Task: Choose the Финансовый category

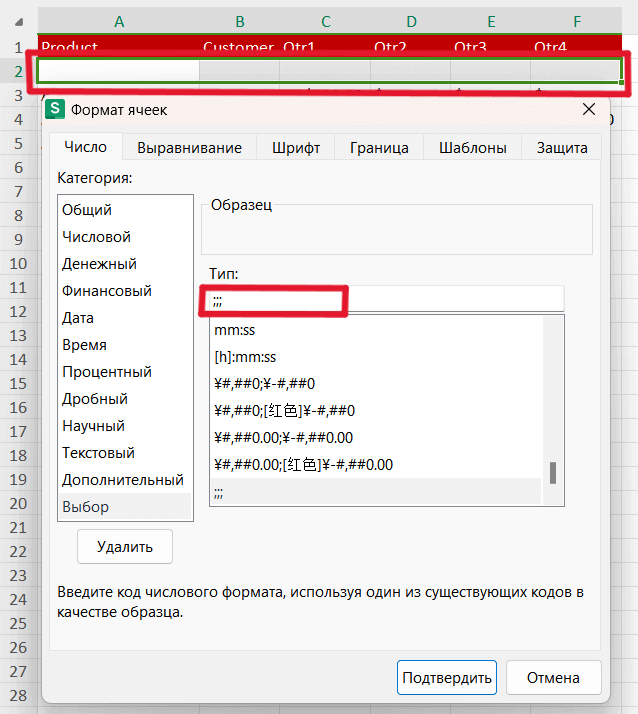Action: (x=125, y=291)
